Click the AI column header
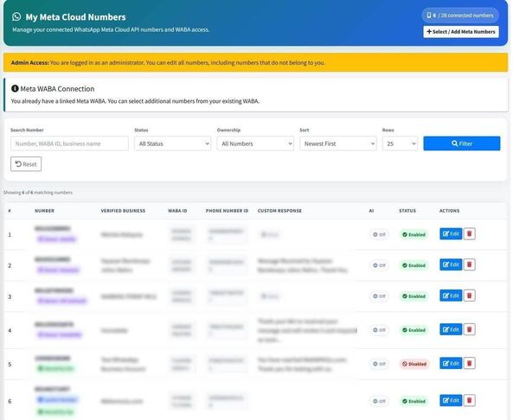Screen dimensions: 519x420 (x=371, y=211)
